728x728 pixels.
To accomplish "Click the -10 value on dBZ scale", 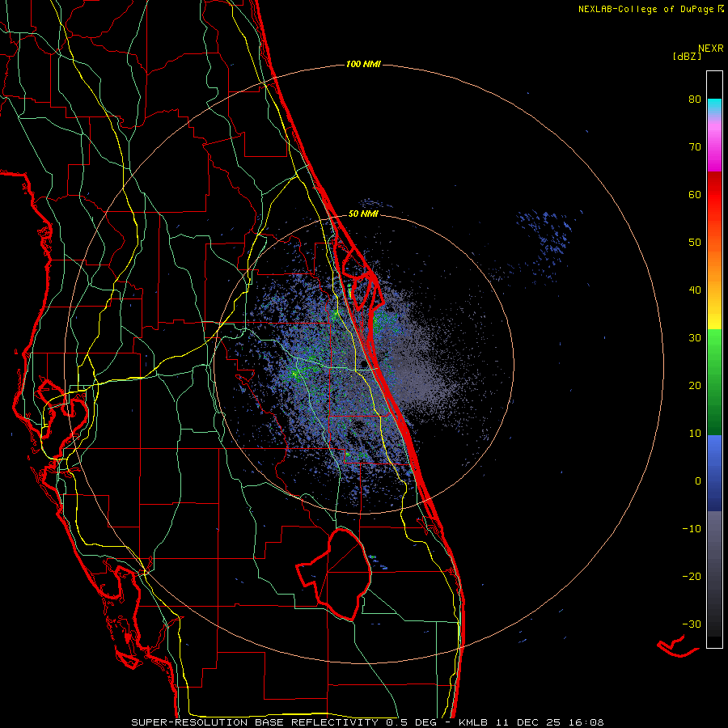I will point(692,529).
